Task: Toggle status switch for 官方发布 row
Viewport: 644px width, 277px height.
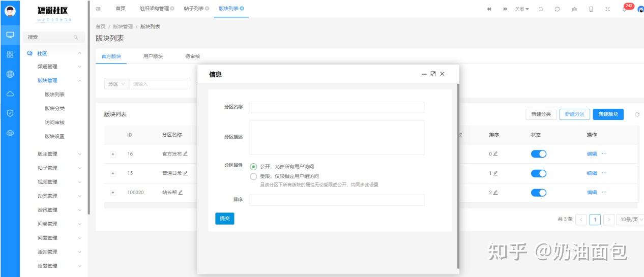Action: pyautogui.click(x=539, y=154)
